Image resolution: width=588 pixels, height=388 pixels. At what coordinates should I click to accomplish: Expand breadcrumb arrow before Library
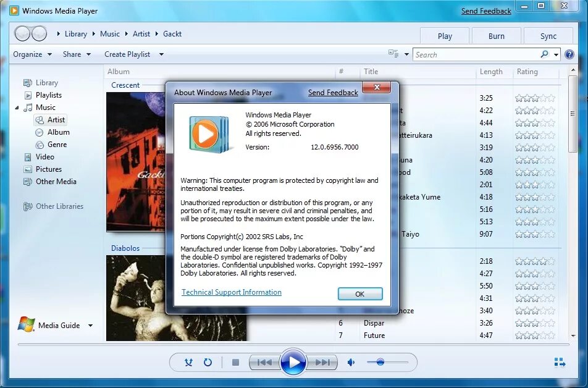59,34
